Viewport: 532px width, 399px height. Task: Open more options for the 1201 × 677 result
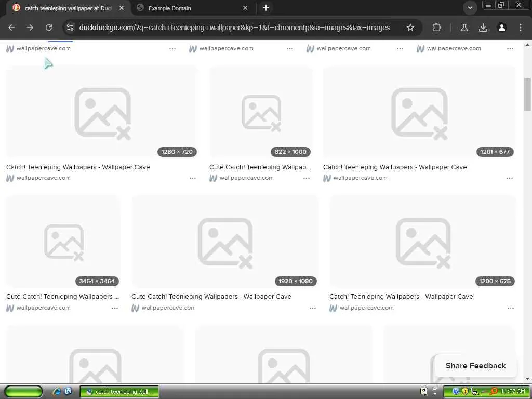(x=510, y=178)
